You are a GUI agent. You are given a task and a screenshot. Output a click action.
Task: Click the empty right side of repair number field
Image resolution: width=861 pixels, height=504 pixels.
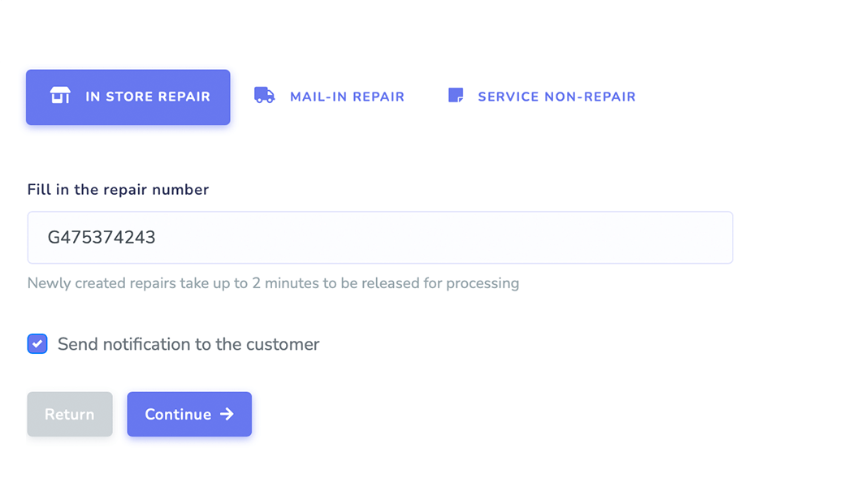pyautogui.click(x=494, y=238)
